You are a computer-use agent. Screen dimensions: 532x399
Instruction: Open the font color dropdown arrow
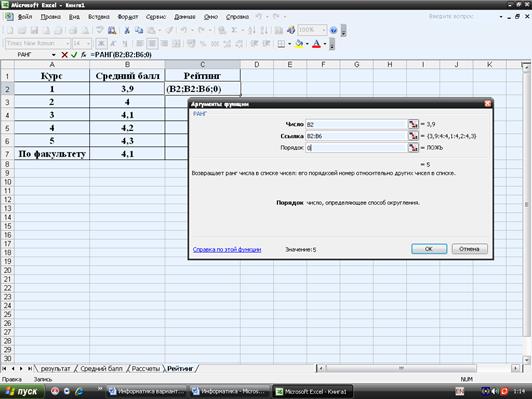pyautogui.click(x=325, y=44)
